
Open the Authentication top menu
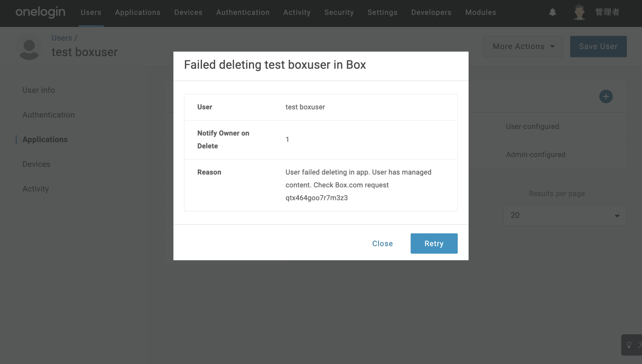tap(243, 12)
